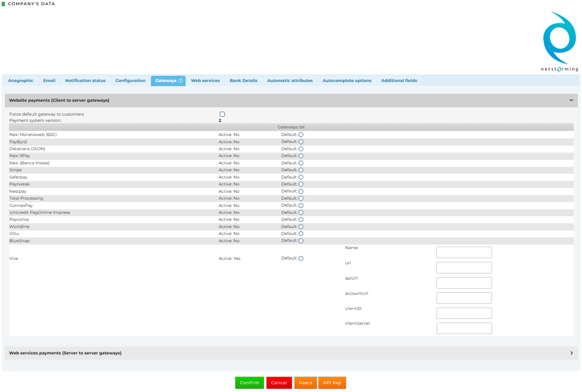Focus the Viva clientSecret input field
The image size is (582, 392).
pos(464,328)
